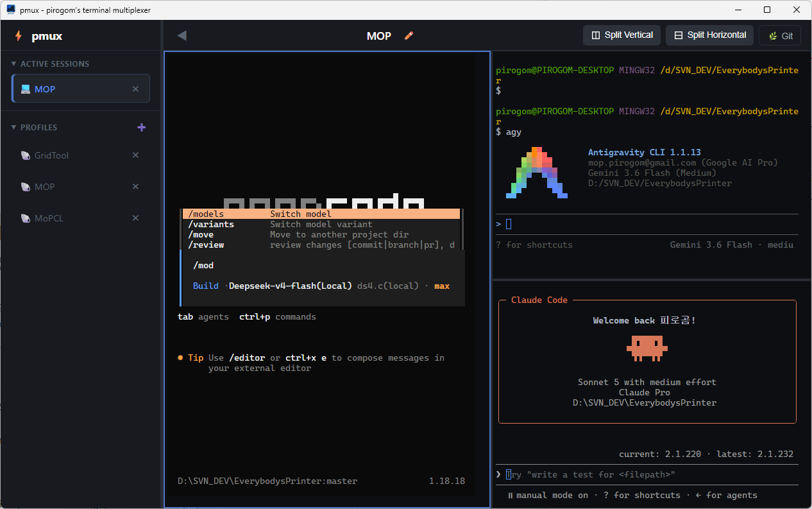Click the 1.18.18 version number
Screen dimensions: 812x509
point(447,481)
